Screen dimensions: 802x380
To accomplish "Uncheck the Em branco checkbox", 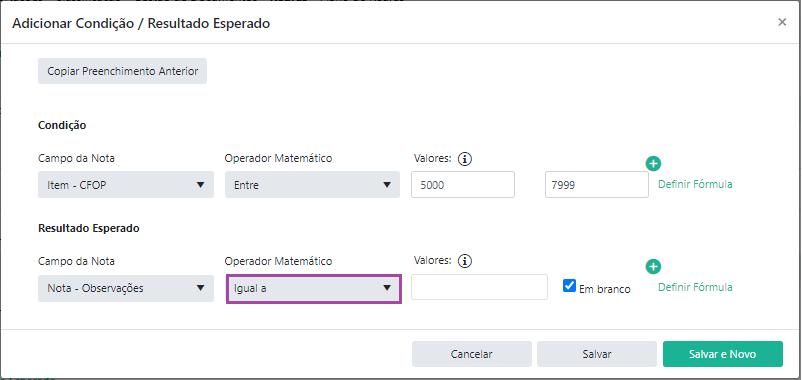I will click(569, 285).
